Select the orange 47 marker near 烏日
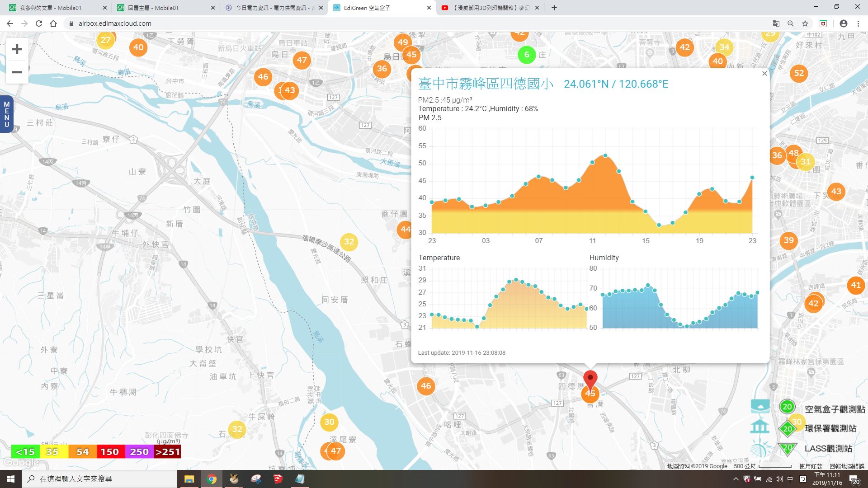Viewport: 868px width, 488px height. (302, 60)
